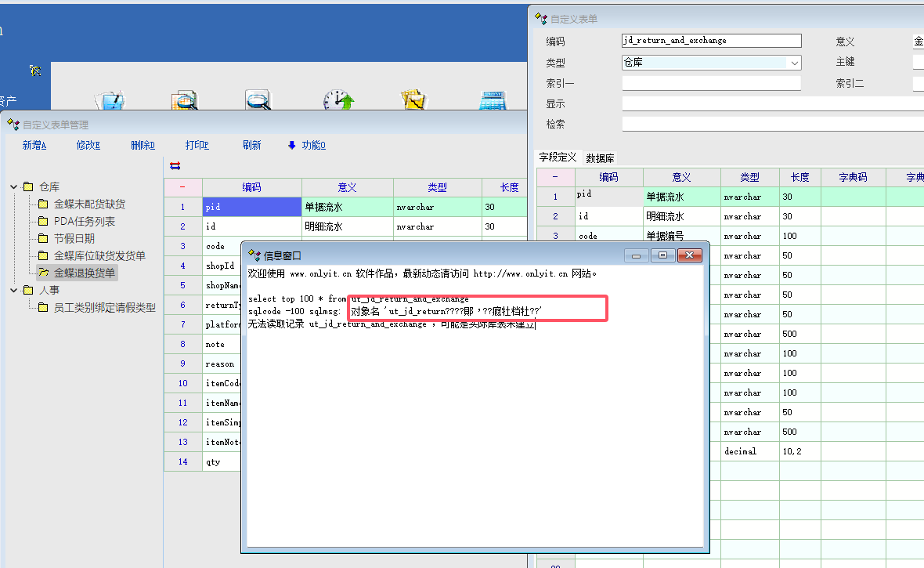The image size is (924, 568).
Task: Click the calculator icon in background toolbar
Action: 493,100
